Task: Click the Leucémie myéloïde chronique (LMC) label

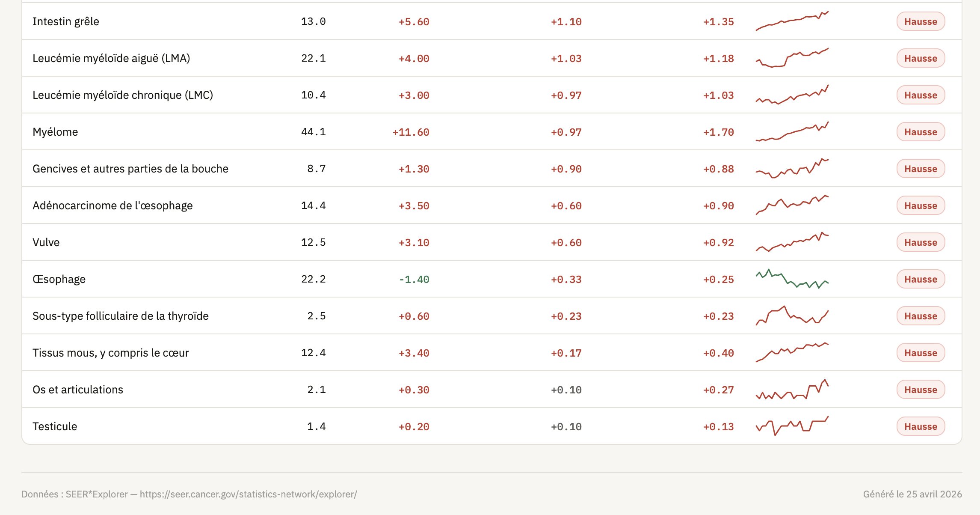Action: (123, 95)
